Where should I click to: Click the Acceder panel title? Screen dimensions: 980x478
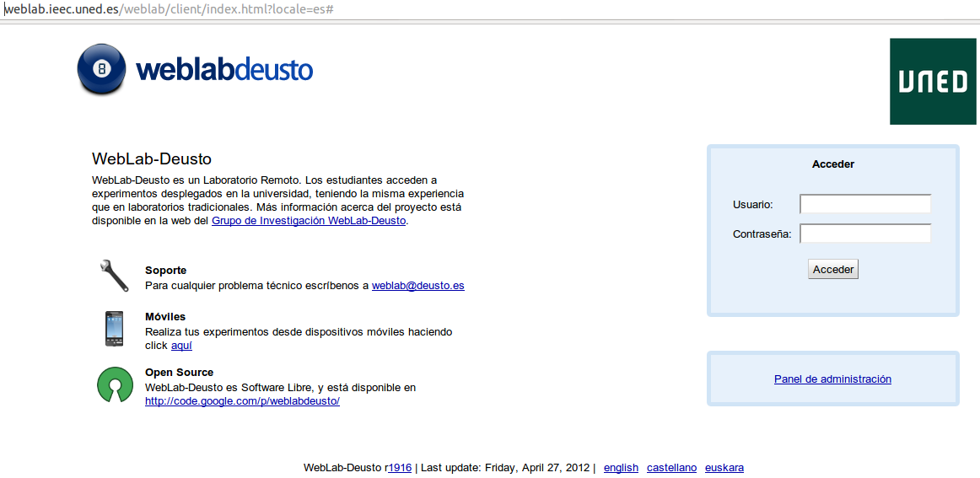pyautogui.click(x=833, y=164)
